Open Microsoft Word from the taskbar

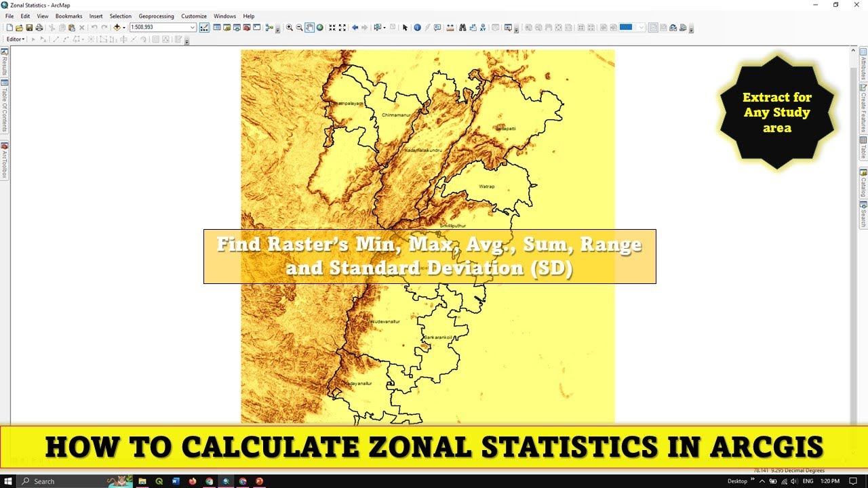tap(176, 481)
